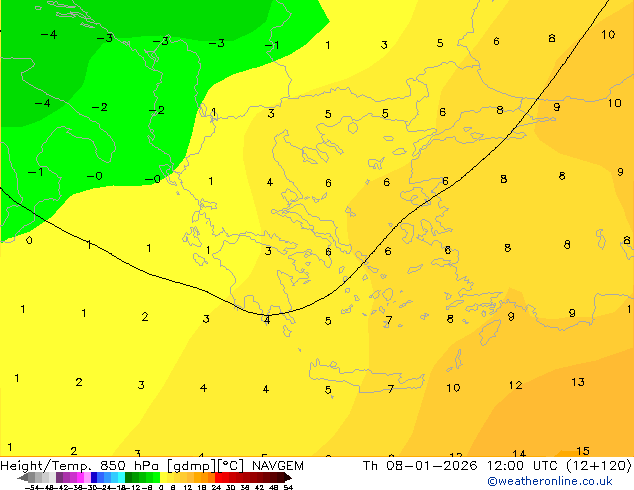Select the '850 hPa' text in the title
This screenshot has height=490, width=634.
(x=129, y=466)
